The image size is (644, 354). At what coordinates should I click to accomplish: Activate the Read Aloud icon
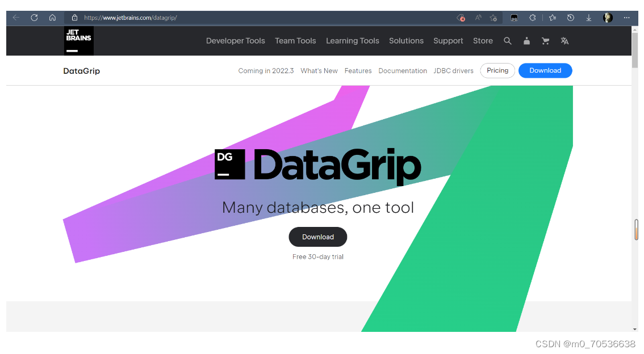478,18
